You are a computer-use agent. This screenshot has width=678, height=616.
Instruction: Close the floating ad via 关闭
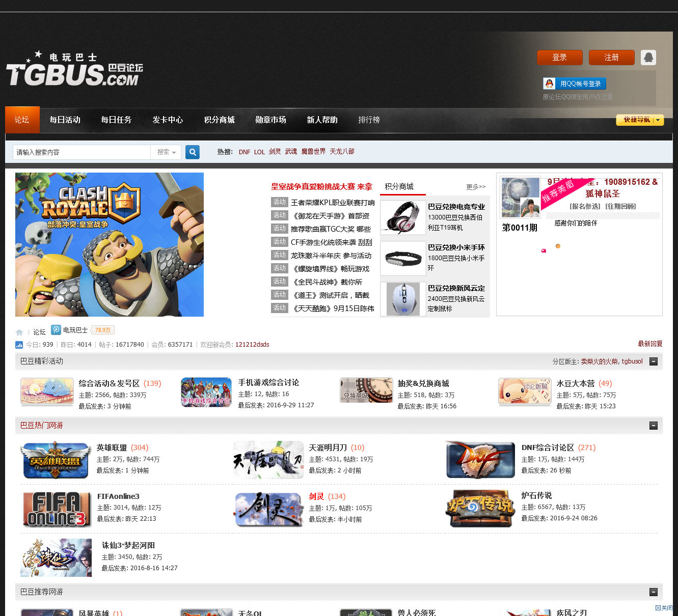(x=664, y=608)
